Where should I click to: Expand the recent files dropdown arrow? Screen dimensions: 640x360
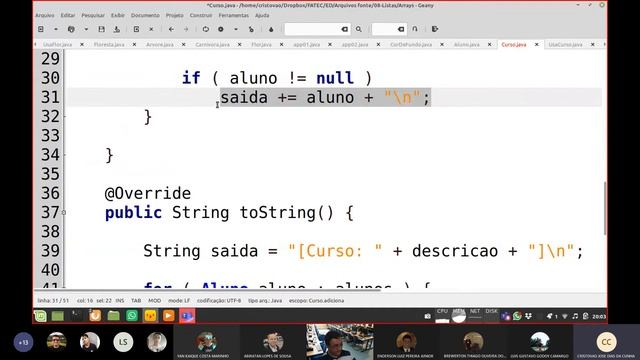pos(86,29)
